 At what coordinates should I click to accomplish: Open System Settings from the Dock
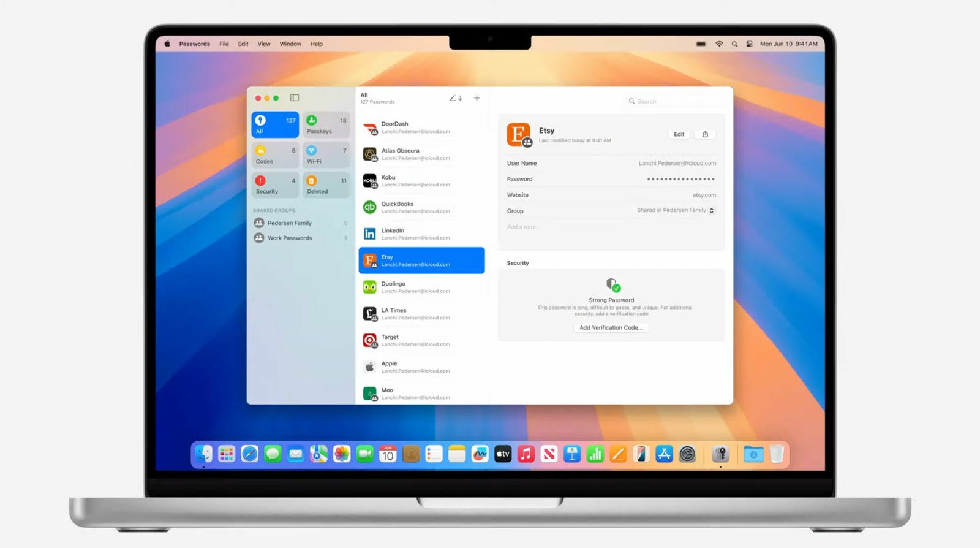tap(687, 454)
